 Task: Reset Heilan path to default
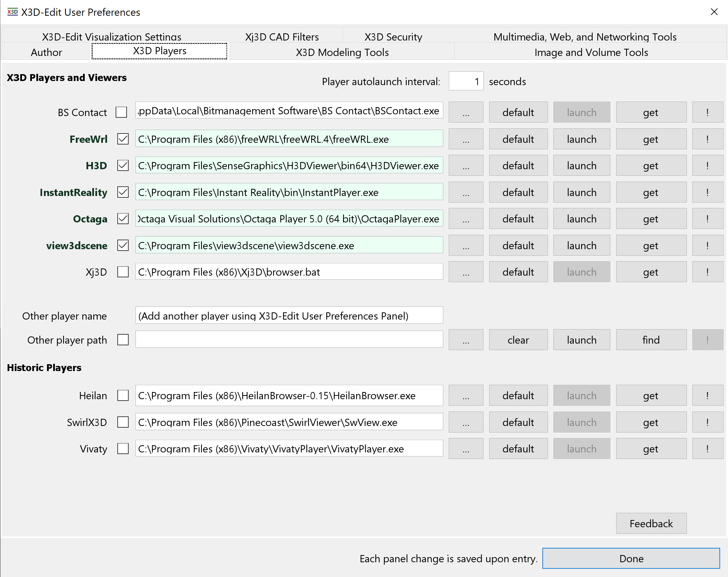coord(518,395)
